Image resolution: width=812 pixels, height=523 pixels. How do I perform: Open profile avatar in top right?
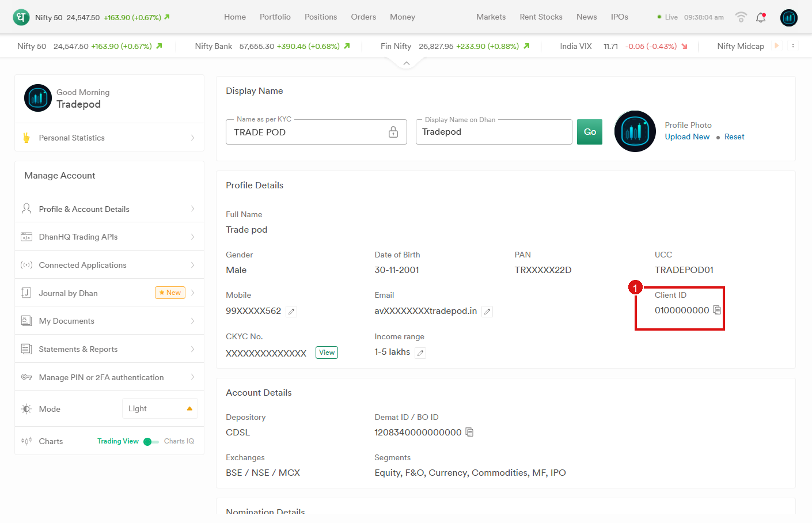tap(788, 18)
